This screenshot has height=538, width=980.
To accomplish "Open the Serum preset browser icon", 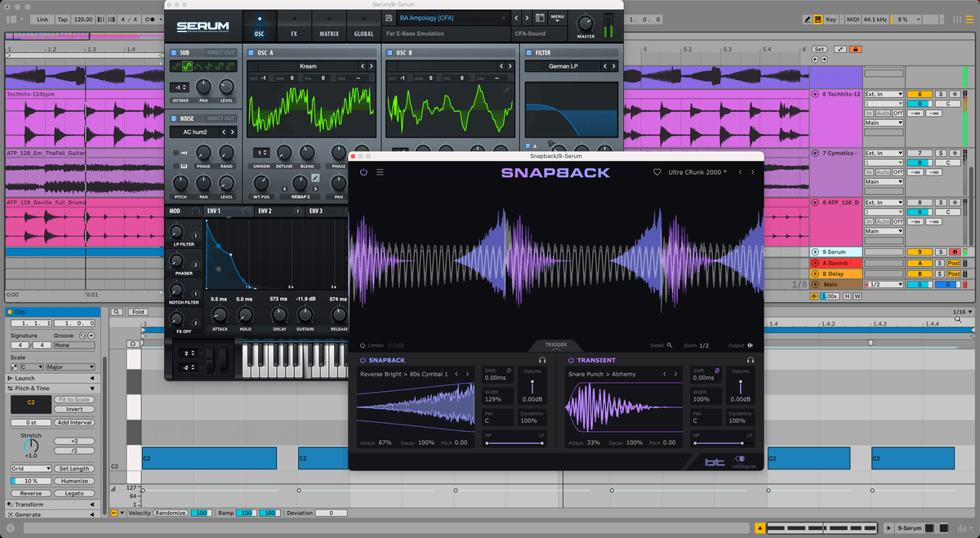I will pyautogui.click(x=541, y=17).
